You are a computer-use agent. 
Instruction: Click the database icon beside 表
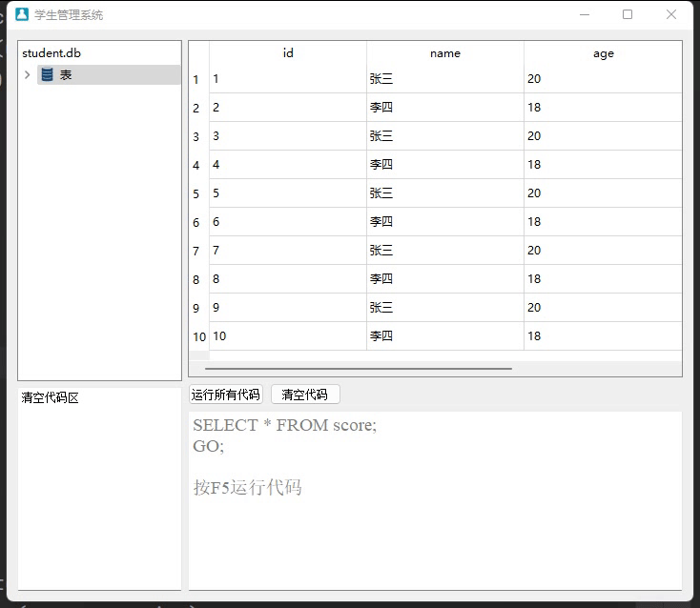48,74
